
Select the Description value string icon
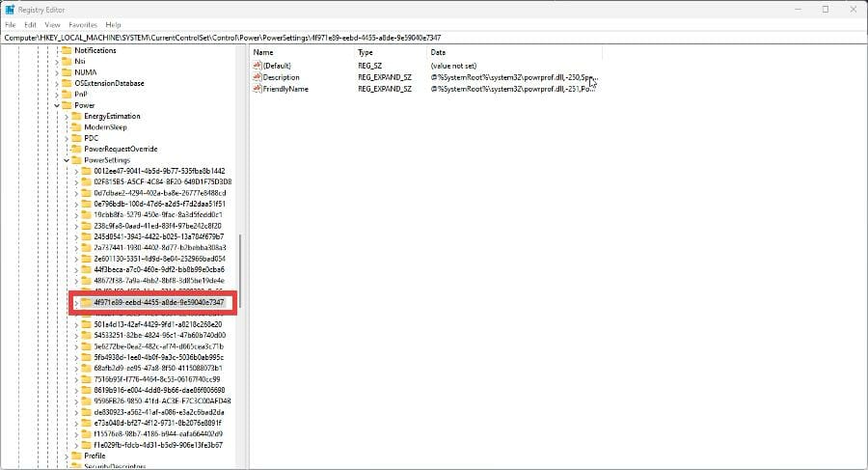(x=257, y=77)
